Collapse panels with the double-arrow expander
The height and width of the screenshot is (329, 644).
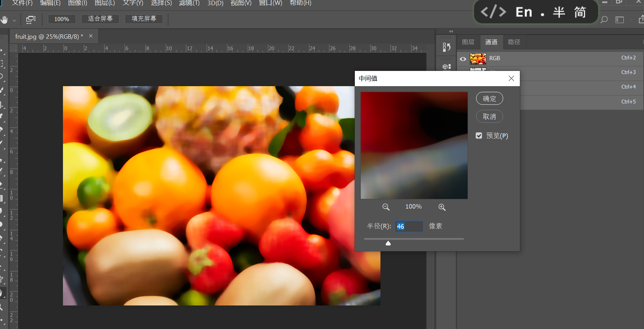451,31
